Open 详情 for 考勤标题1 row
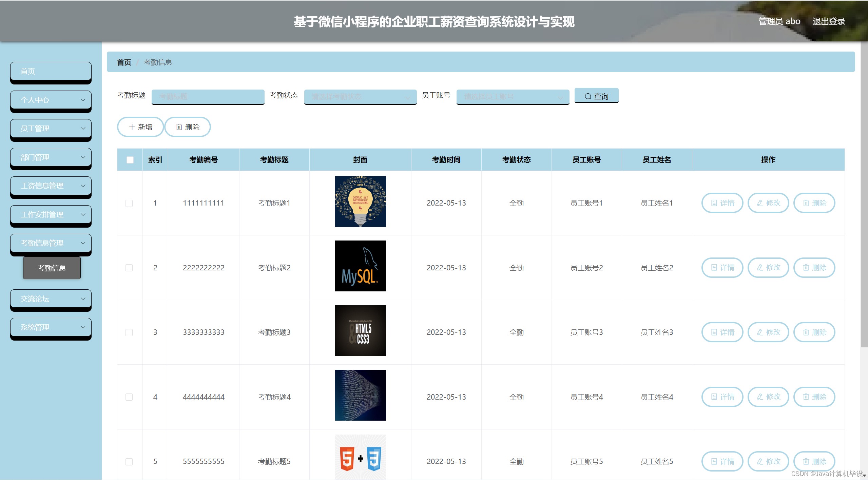The height and width of the screenshot is (480, 868). (722, 203)
